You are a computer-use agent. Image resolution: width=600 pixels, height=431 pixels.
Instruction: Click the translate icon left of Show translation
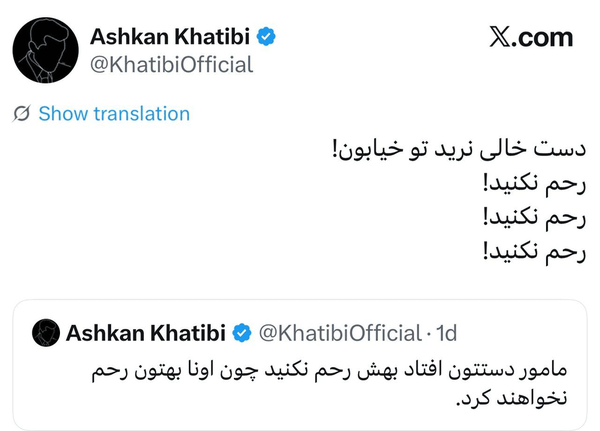[x=21, y=114]
